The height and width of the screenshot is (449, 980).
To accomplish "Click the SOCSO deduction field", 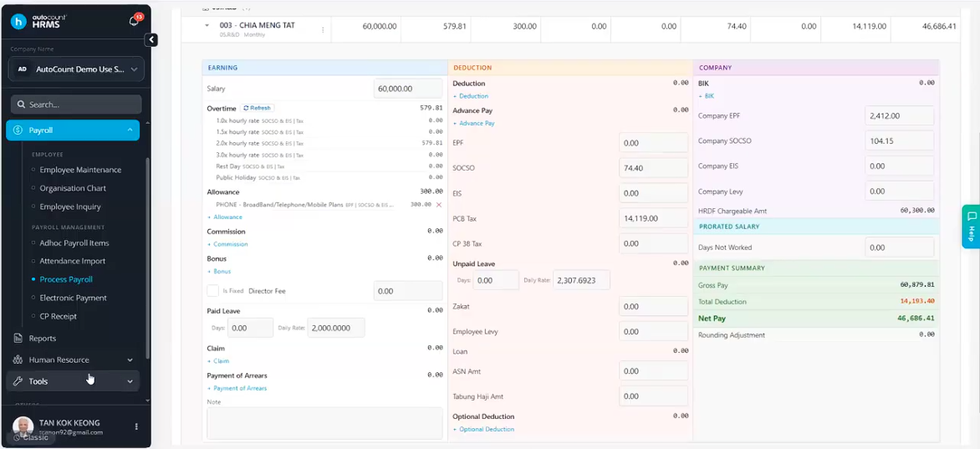I will coord(653,167).
